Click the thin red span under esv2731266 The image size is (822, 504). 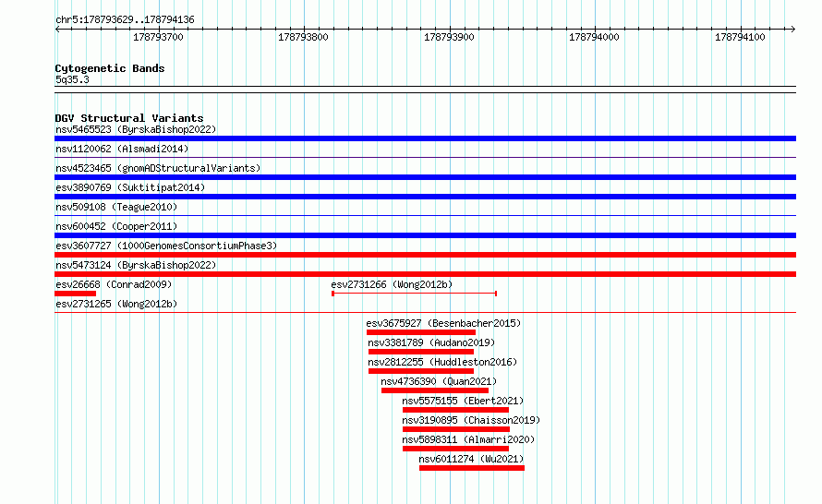pos(414,294)
